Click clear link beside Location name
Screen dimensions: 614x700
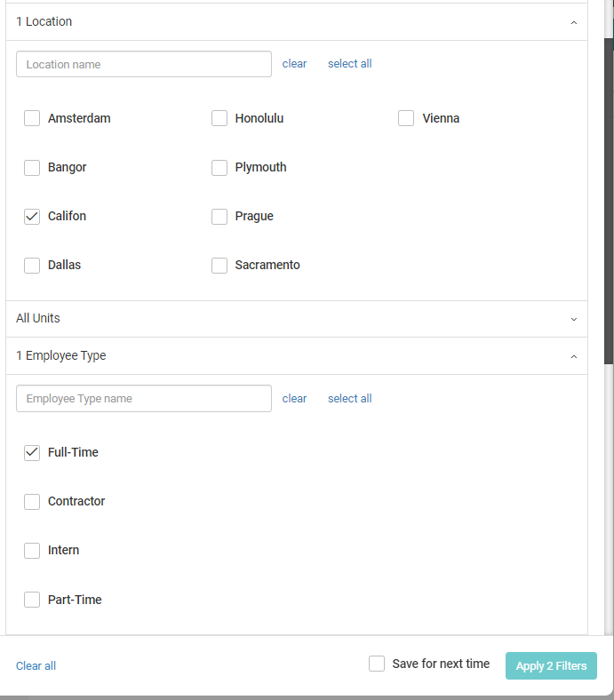tap(294, 64)
